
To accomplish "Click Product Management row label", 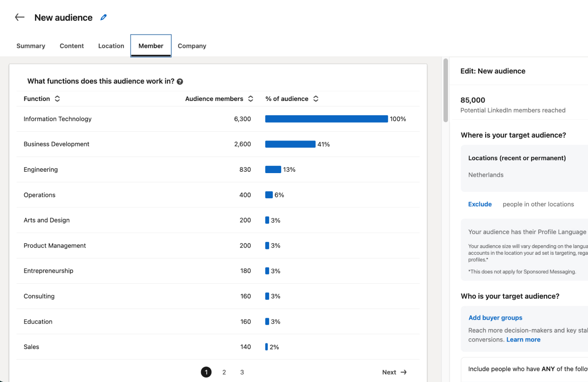I will [55, 246].
